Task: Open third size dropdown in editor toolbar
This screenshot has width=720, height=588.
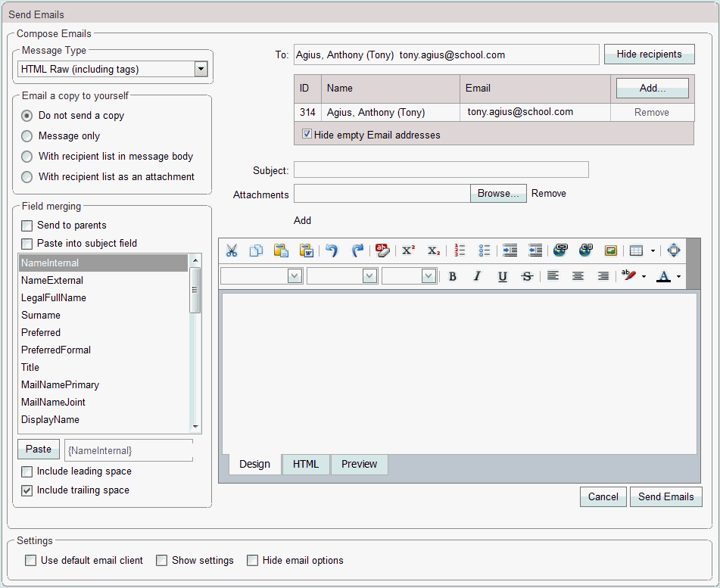Action: [429, 276]
